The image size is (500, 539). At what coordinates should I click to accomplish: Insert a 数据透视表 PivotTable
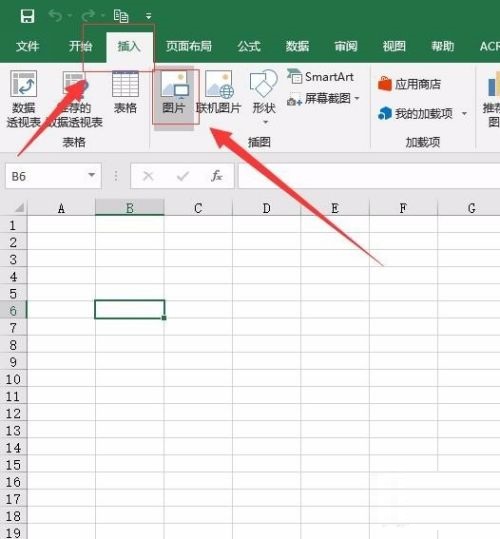(23, 99)
